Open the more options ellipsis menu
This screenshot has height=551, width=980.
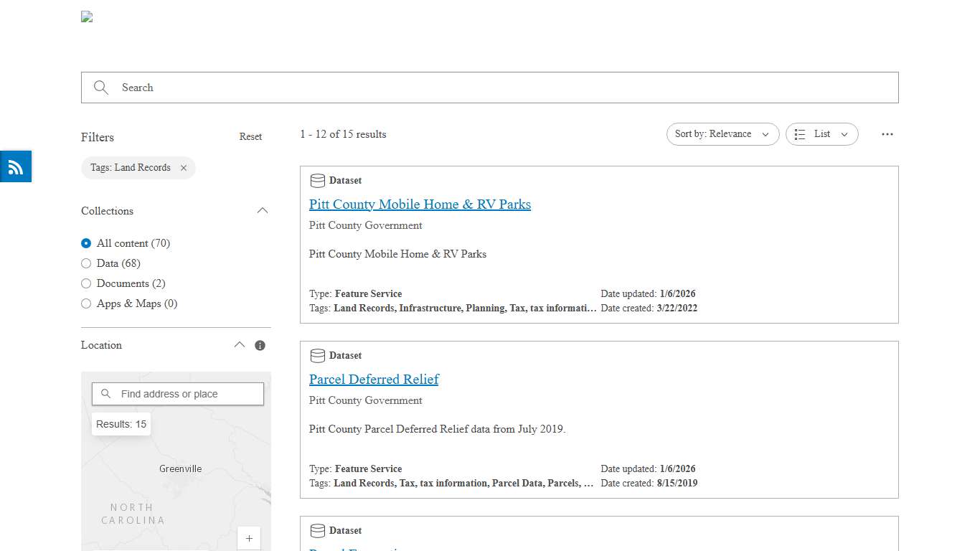click(887, 134)
